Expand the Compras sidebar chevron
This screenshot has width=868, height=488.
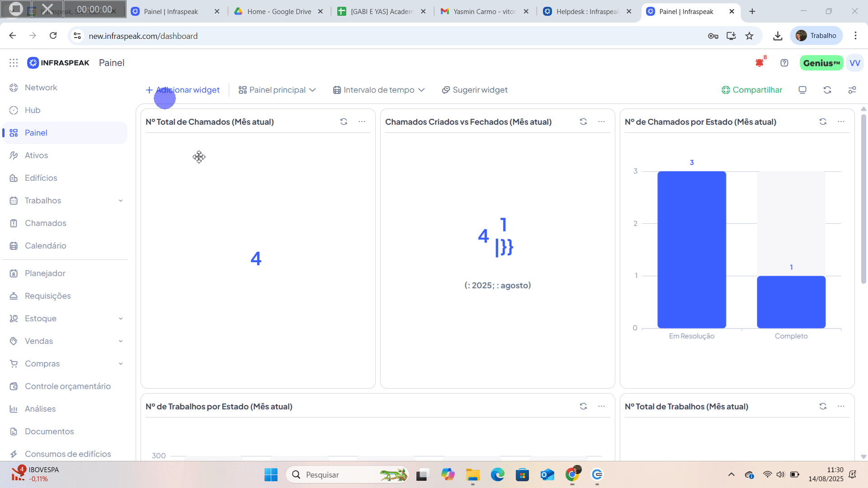(x=121, y=364)
